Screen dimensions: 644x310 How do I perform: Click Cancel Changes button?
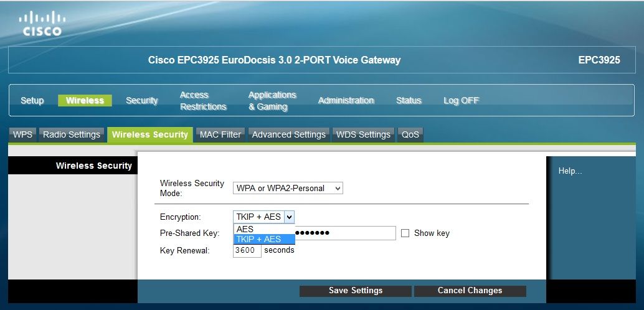coord(470,291)
